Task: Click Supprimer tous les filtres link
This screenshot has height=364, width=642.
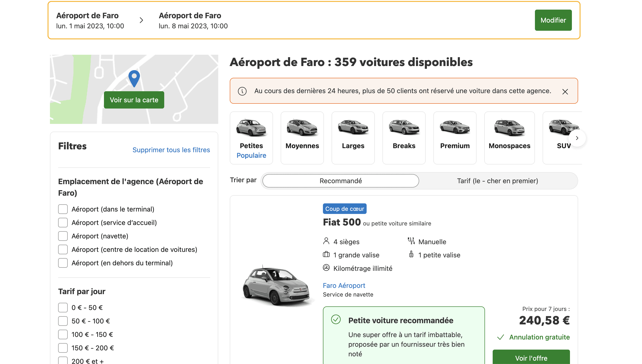Action: tap(171, 150)
